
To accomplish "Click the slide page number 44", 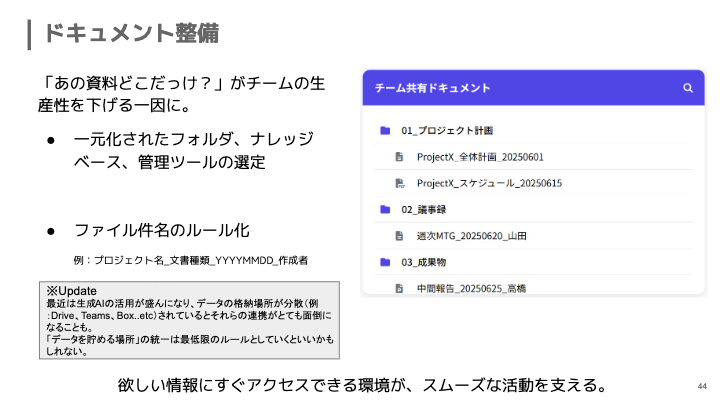I will pyautogui.click(x=701, y=386).
